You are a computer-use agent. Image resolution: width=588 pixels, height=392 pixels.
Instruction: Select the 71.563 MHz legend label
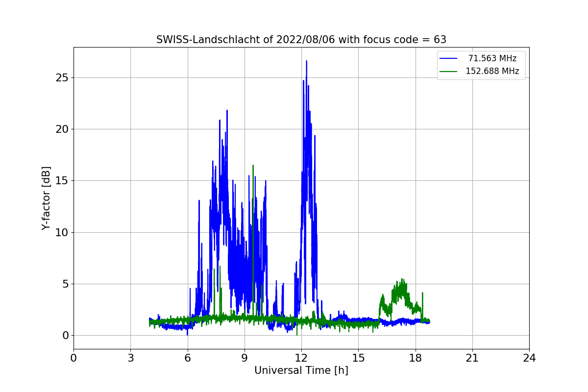click(x=492, y=58)
